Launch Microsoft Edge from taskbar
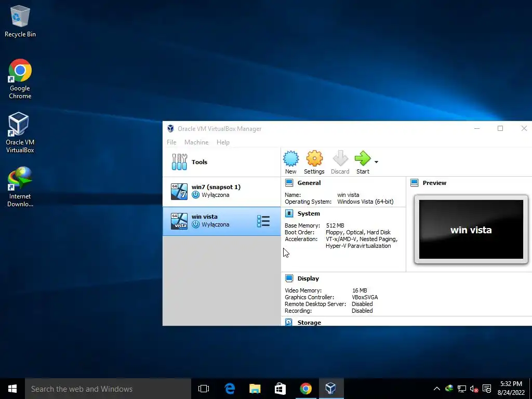532x399 pixels. click(x=230, y=389)
